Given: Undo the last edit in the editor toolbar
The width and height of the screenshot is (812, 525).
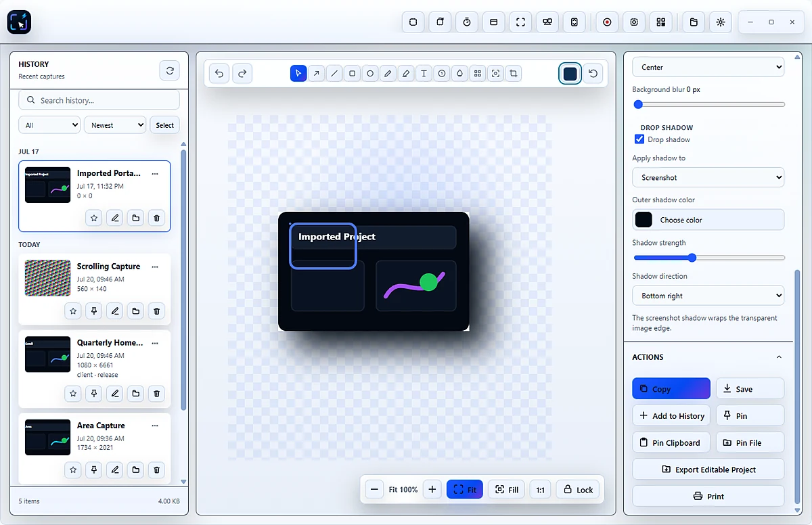Looking at the screenshot, I should [x=219, y=73].
